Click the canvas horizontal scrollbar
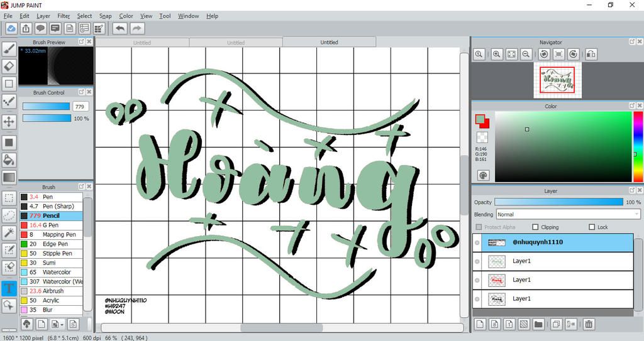This screenshot has width=644, height=341. [282, 328]
